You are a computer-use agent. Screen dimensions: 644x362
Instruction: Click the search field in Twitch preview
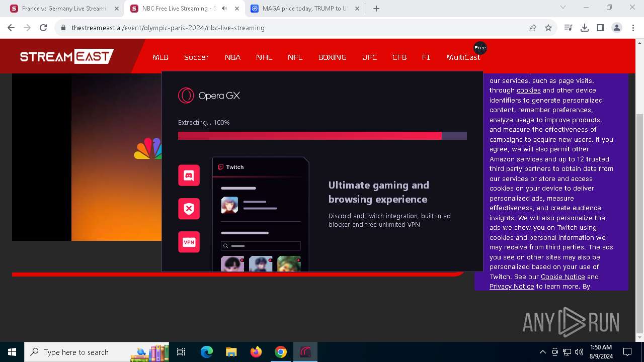click(x=261, y=246)
